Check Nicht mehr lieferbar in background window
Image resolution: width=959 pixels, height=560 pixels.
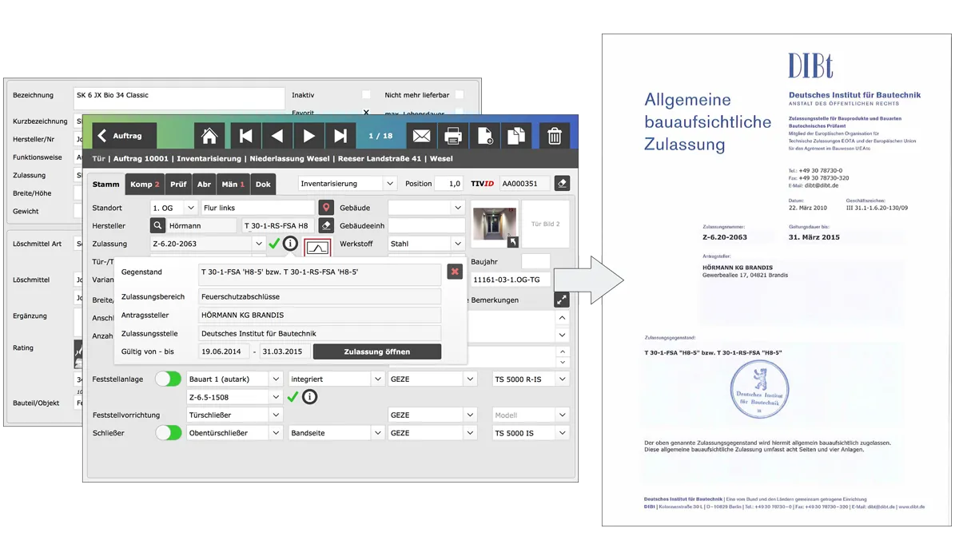459,94
